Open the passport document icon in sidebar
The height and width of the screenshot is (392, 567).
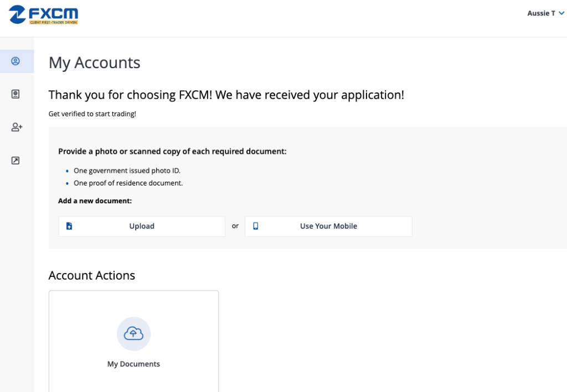point(17,94)
